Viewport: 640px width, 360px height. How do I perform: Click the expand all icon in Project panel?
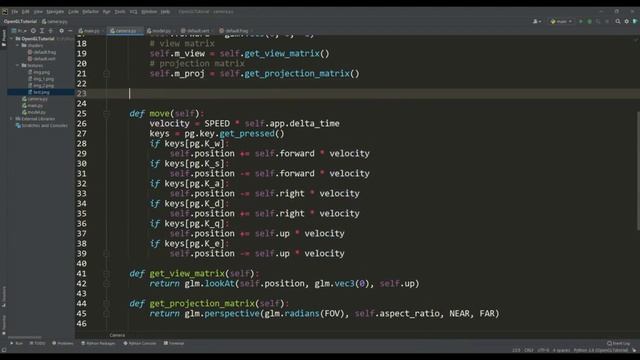(x=42, y=31)
